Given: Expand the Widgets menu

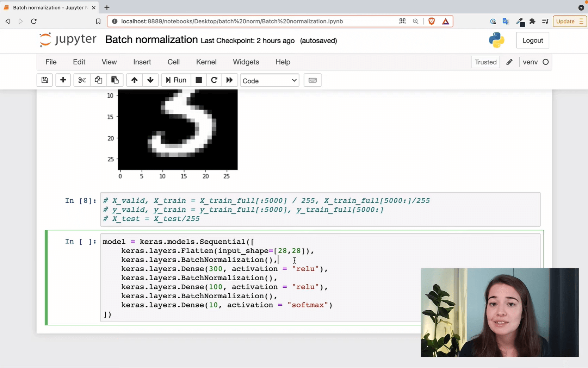Looking at the screenshot, I should click(x=246, y=62).
